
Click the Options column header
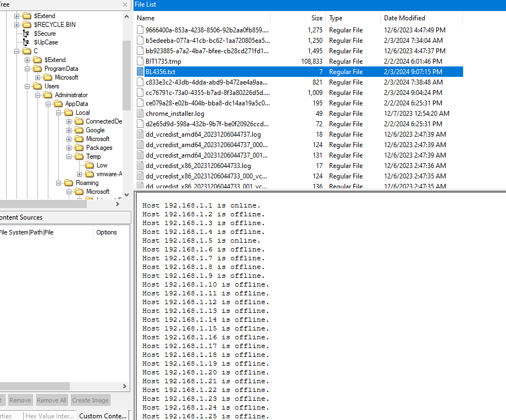tap(112, 232)
